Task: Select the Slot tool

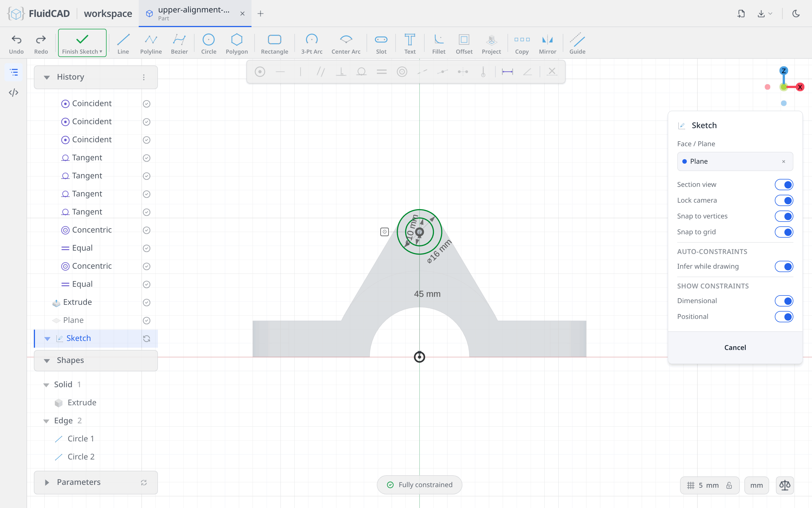Action: click(381, 43)
